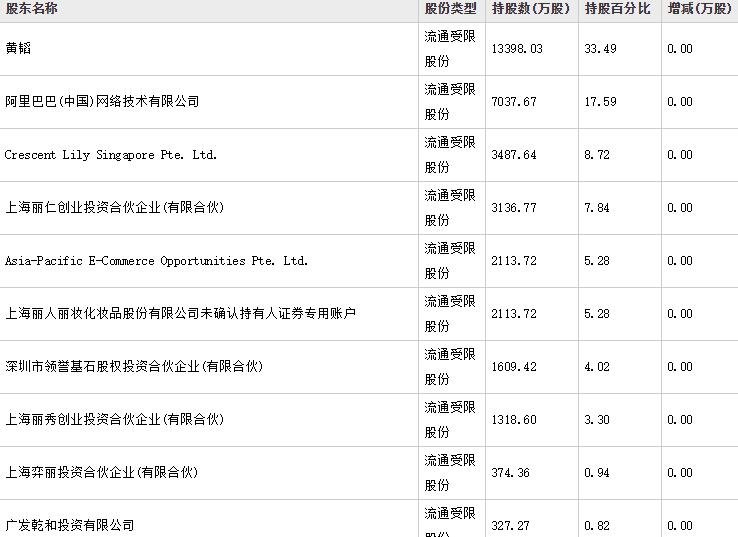Click percentage 33.49 for 黄韬
Screen dimensions: 738x537
(600, 48)
